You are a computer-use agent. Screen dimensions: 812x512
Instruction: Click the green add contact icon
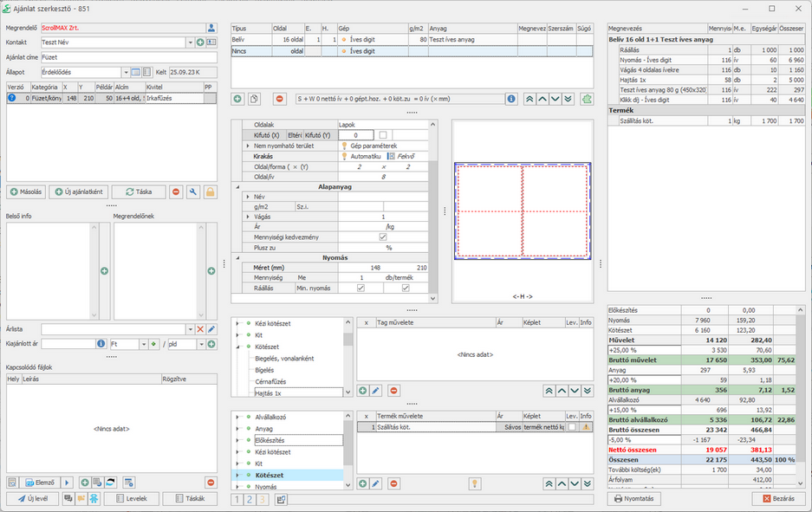[200, 42]
